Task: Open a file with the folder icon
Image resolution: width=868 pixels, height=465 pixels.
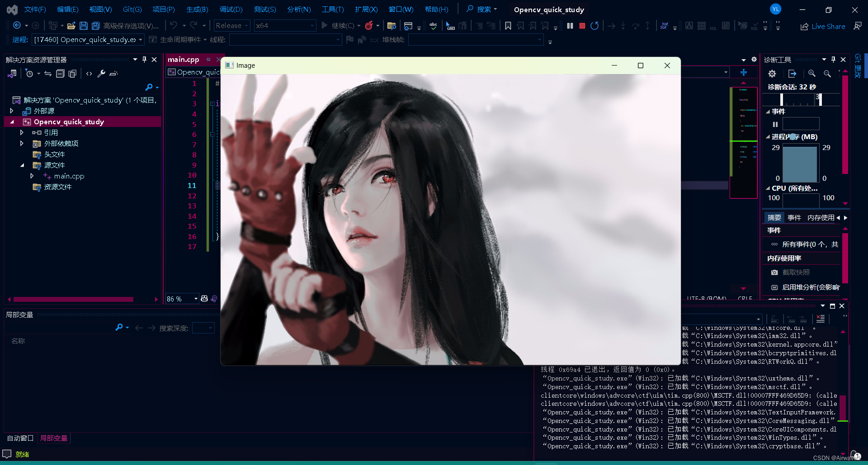Action: click(71, 26)
